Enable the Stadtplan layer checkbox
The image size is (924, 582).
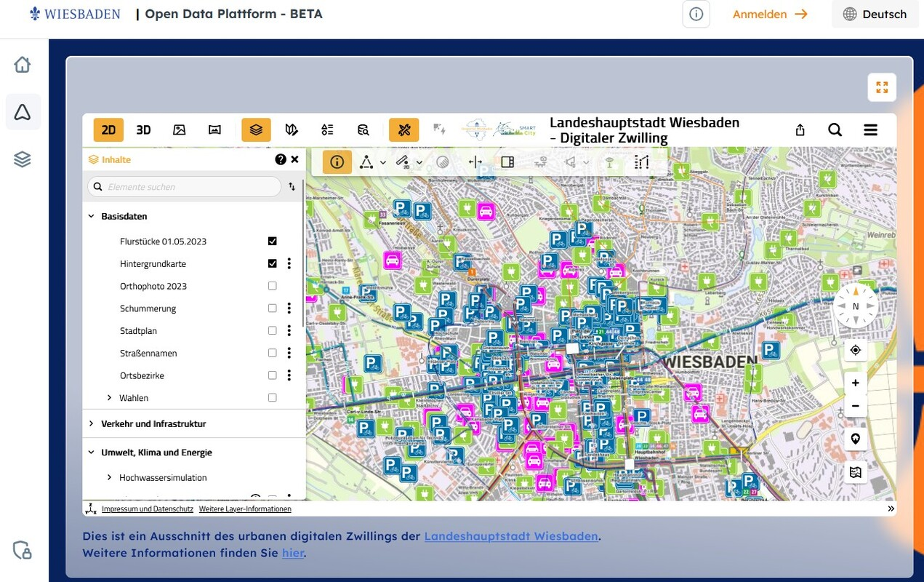point(273,330)
